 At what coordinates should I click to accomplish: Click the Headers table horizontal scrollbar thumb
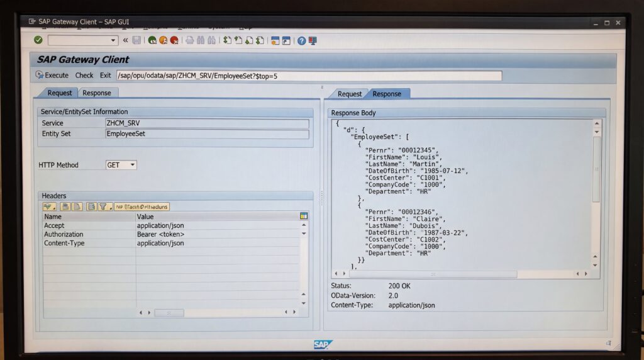169,313
